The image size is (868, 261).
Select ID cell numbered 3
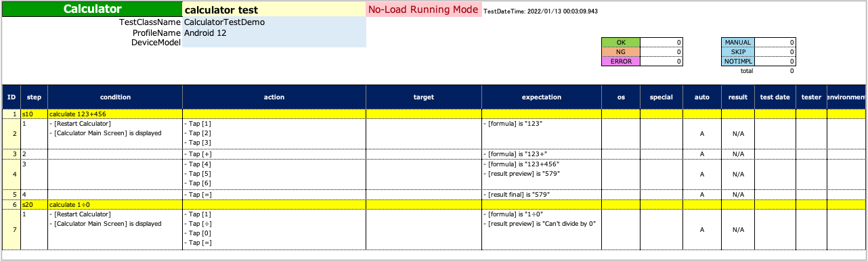(12, 154)
